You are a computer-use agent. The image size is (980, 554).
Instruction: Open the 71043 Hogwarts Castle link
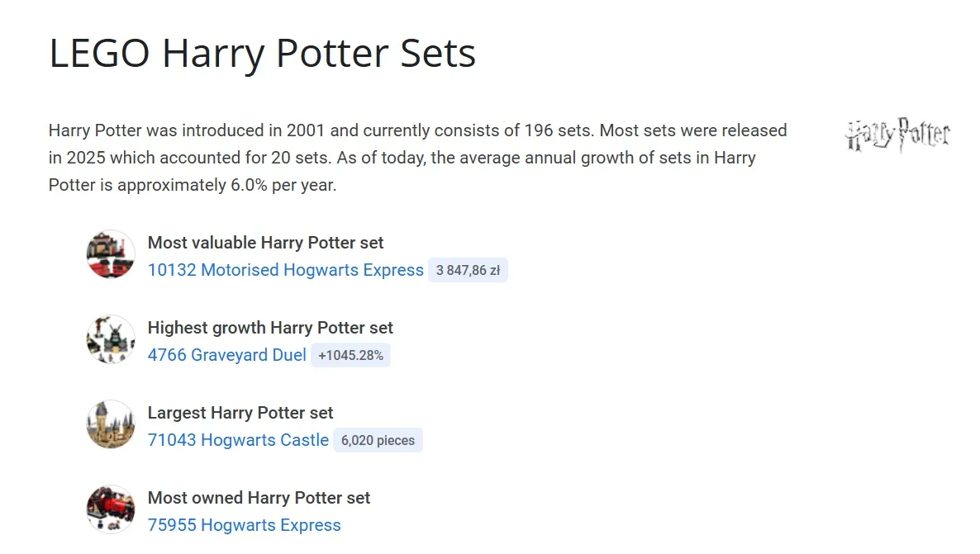[238, 440]
